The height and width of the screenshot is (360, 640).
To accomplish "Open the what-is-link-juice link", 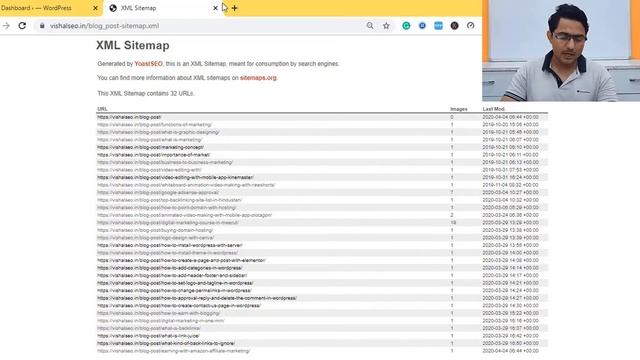I will 148,336.
